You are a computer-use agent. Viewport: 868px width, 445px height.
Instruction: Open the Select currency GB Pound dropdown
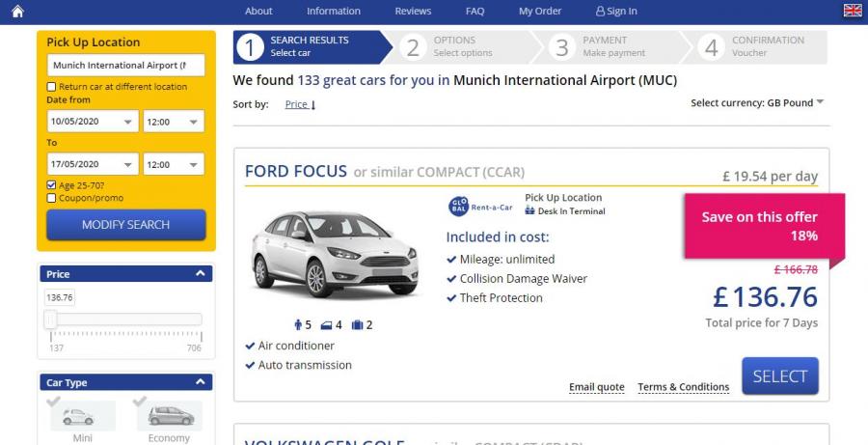point(757,103)
